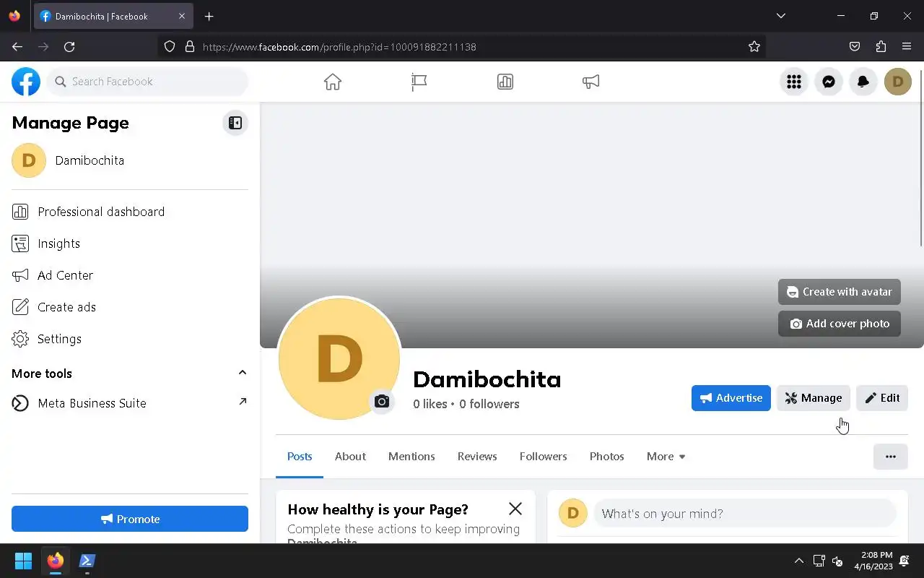This screenshot has width=924, height=578.
Task: Click the Manage button
Action: pos(814,398)
